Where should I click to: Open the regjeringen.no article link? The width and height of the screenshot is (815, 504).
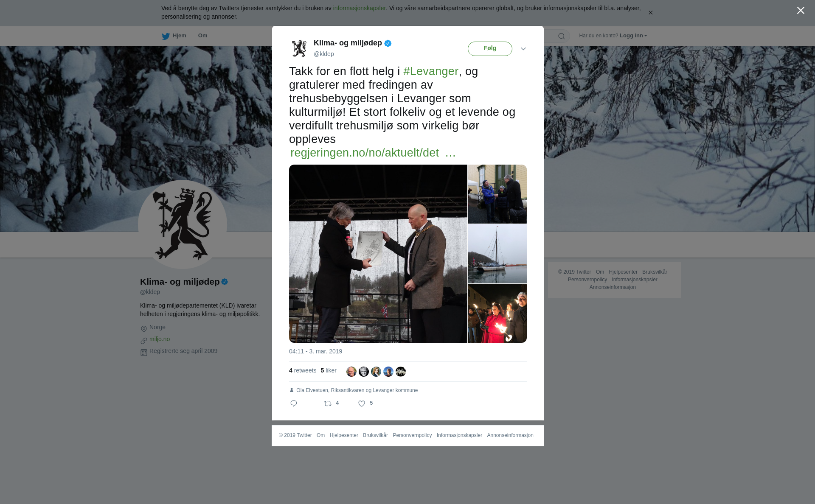tap(373, 153)
